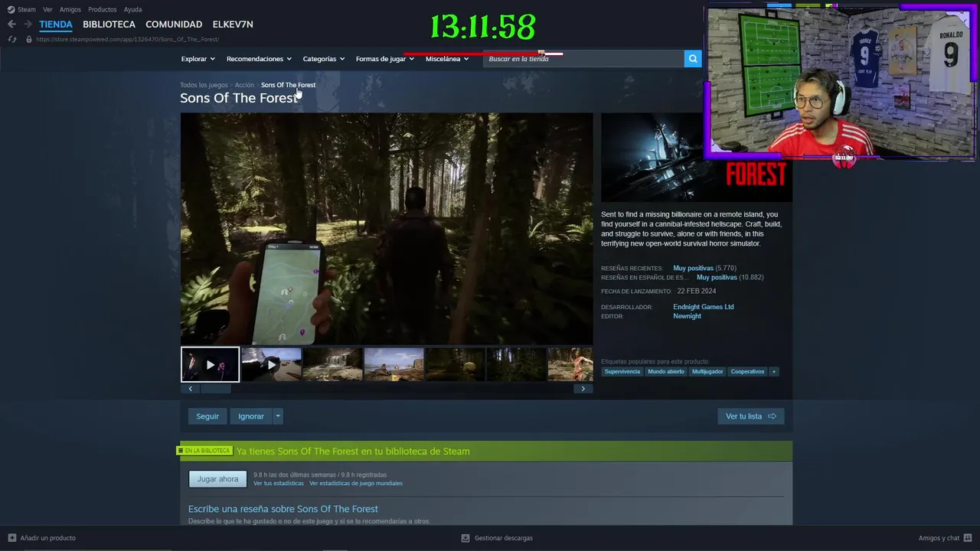This screenshot has width=980, height=551.
Task: Click the Gestionar descargas icon
Action: (465, 538)
